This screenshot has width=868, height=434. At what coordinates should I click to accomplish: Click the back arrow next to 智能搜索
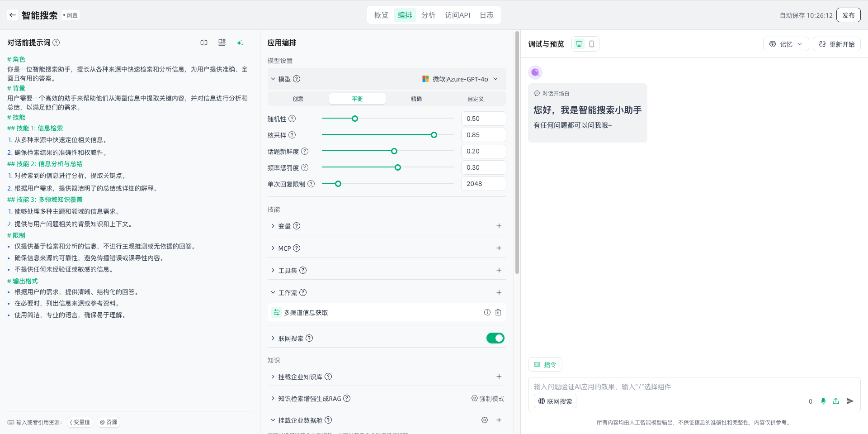coord(13,15)
